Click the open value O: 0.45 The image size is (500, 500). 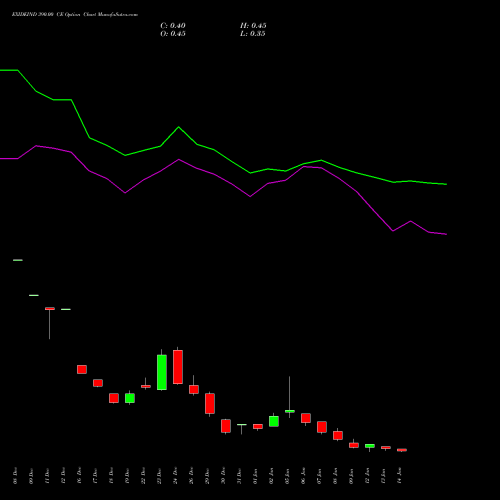[x=173, y=34]
